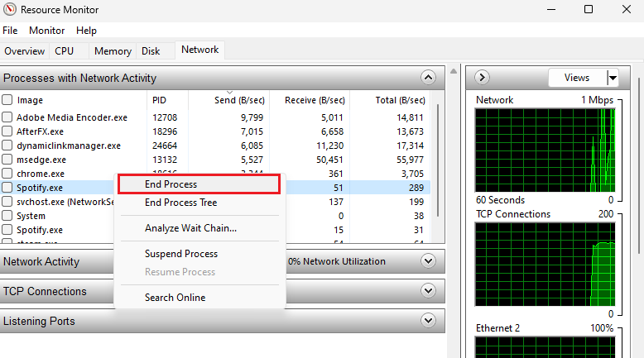Open the Memory tab
The width and height of the screenshot is (644, 358).
[x=113, y=51]
